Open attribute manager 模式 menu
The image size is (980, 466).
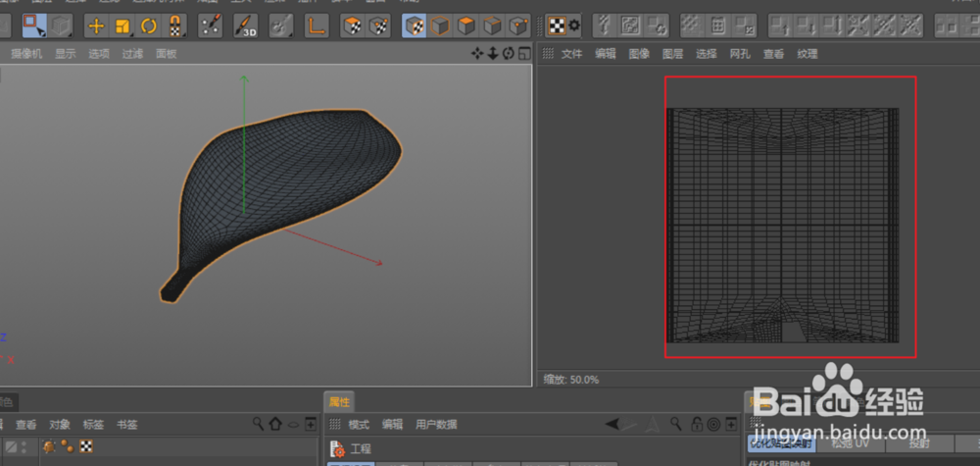359,425
